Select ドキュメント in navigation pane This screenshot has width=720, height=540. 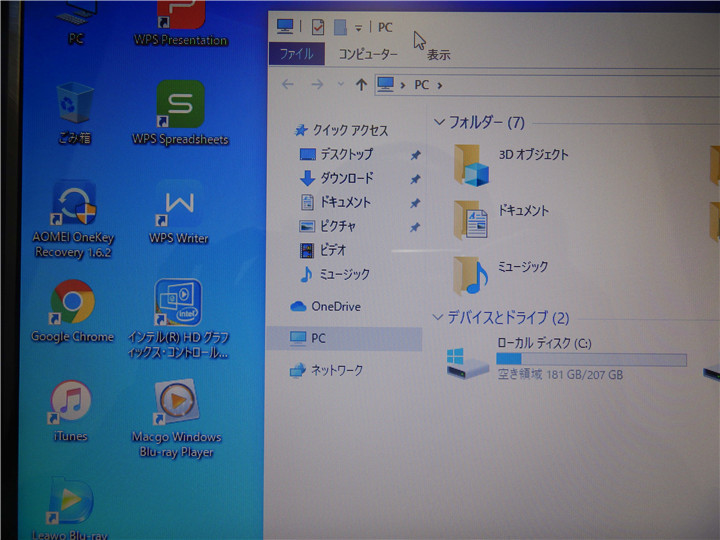click(x=335, y=202)
